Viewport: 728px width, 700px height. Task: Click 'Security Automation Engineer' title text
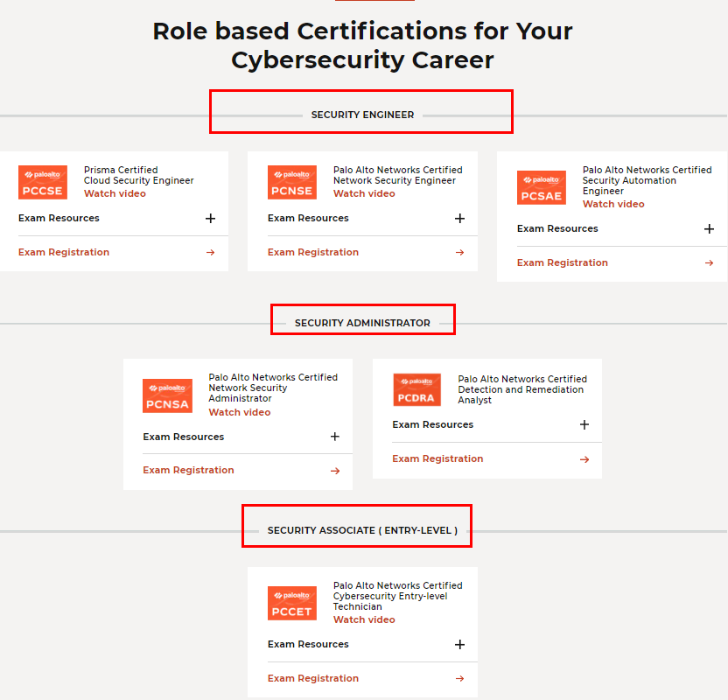pyautogui.click(x=647, y=180)
